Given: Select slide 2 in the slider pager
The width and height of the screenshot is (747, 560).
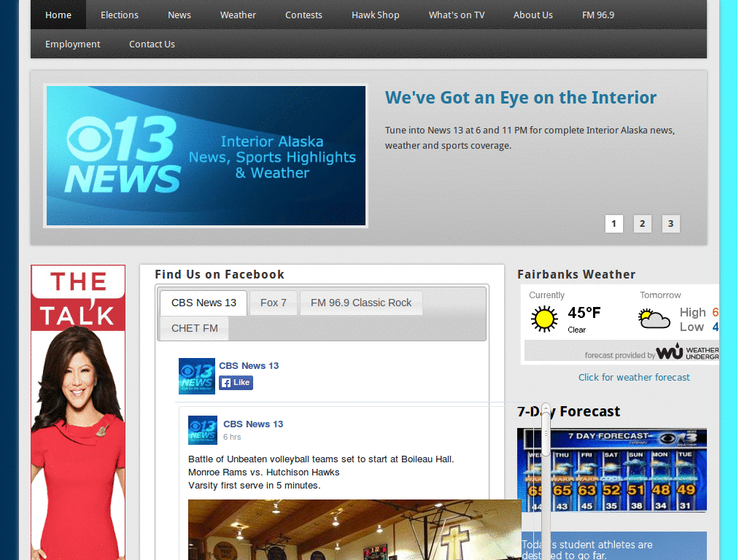Looking at the screenshot, I should (642, 224).
